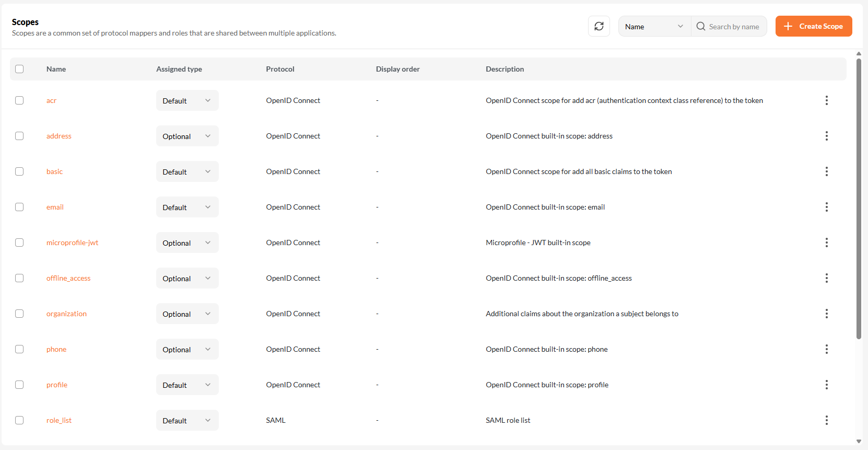Open the offline_access scope link

click(x=68, y=278)
